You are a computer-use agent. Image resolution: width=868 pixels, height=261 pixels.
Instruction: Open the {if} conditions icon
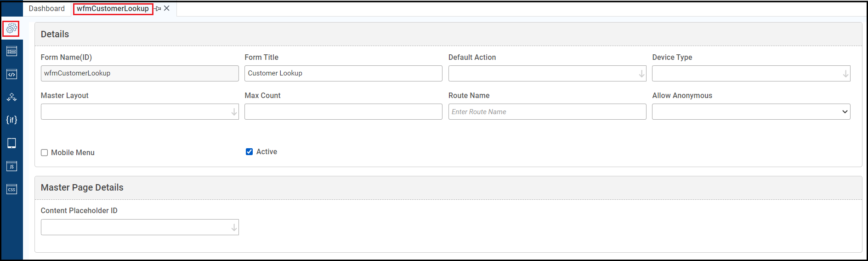(11, 120)
